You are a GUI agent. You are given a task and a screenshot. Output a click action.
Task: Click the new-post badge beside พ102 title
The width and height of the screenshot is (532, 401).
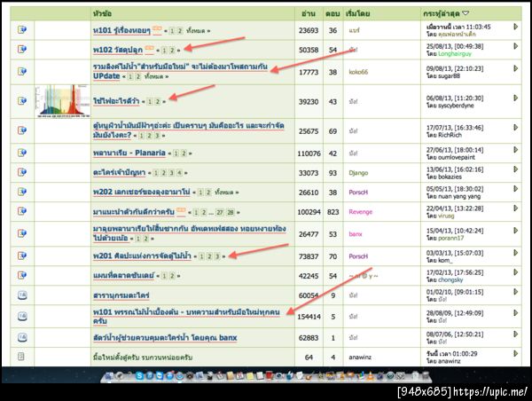[x=149, y=49]
